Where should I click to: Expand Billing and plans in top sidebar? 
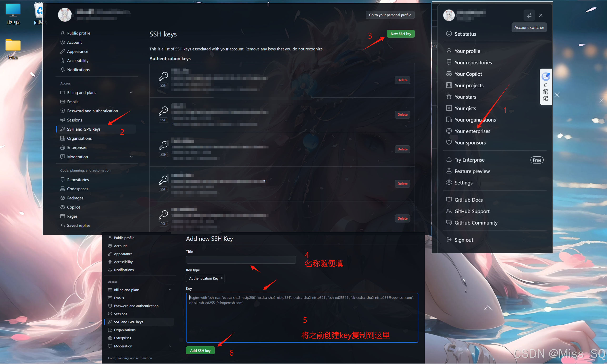[x=131, y=93]
